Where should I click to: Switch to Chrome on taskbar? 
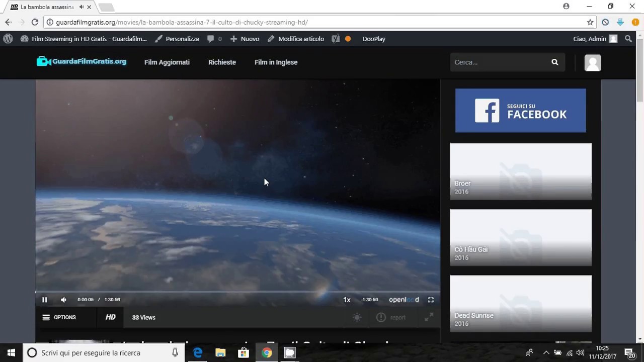click(267, 353)
